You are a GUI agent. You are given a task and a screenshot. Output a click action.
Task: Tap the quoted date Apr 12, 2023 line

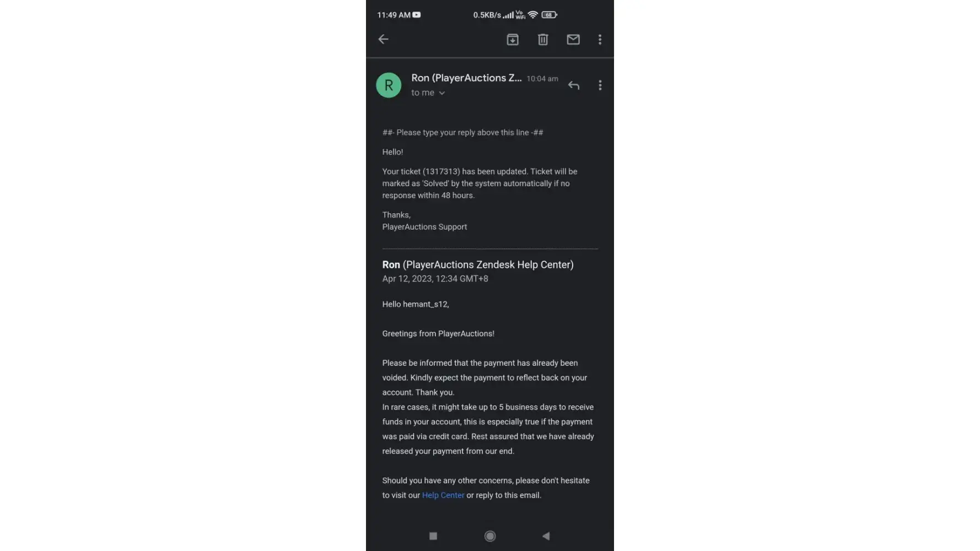coord(435,279)
